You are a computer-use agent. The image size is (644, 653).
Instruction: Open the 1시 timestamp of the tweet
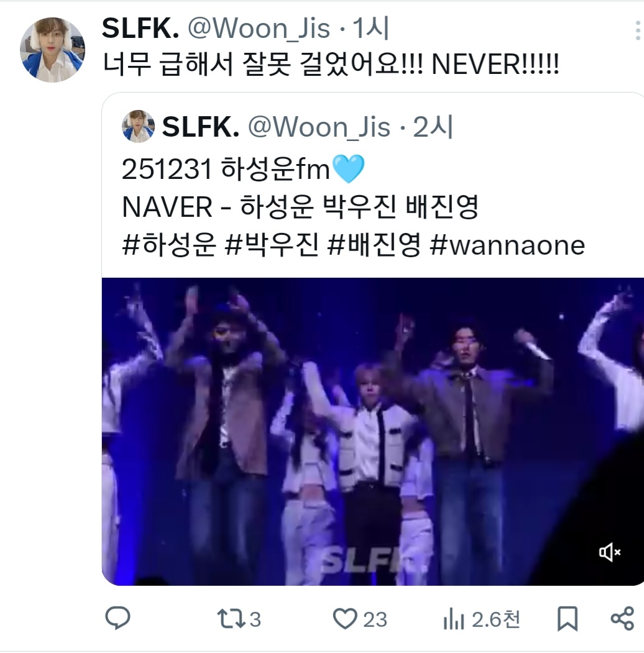coord(370,29)
